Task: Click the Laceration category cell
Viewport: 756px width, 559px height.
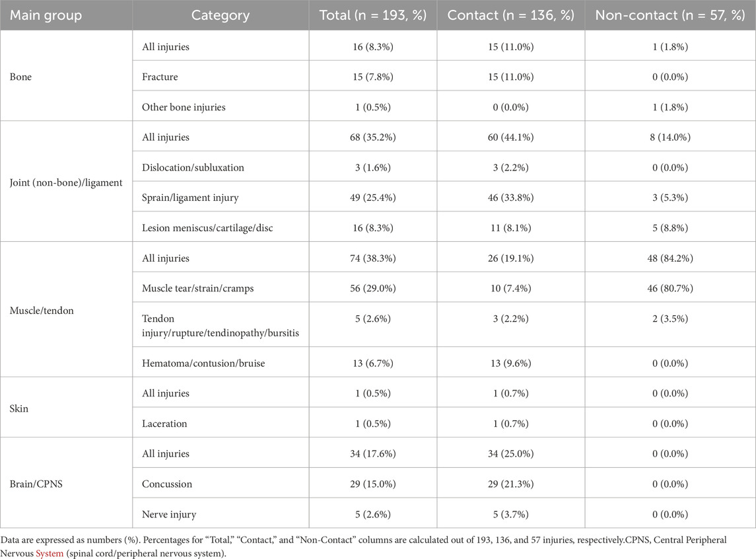Action: coord(221,423)
